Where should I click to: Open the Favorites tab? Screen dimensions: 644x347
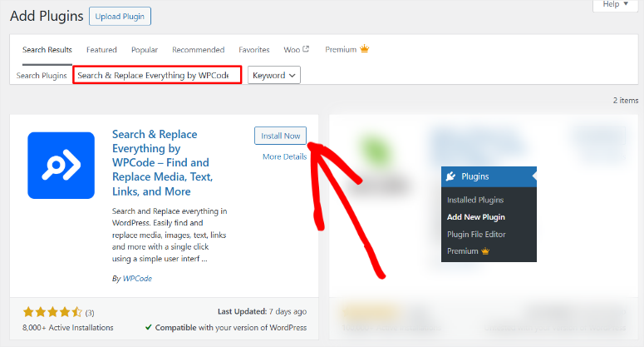point(254,50)
